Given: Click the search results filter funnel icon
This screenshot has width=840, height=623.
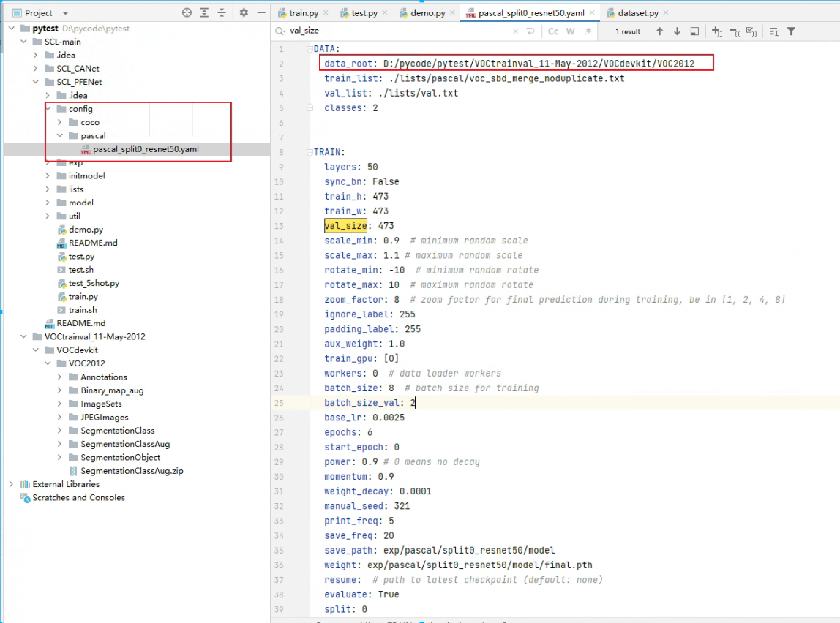Looking at the screenshot, I should (x=791, y=31).
